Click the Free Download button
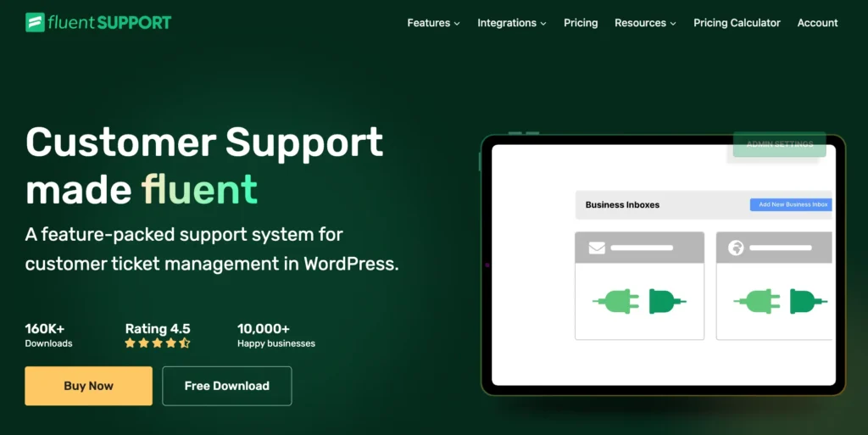 [227, 386]
